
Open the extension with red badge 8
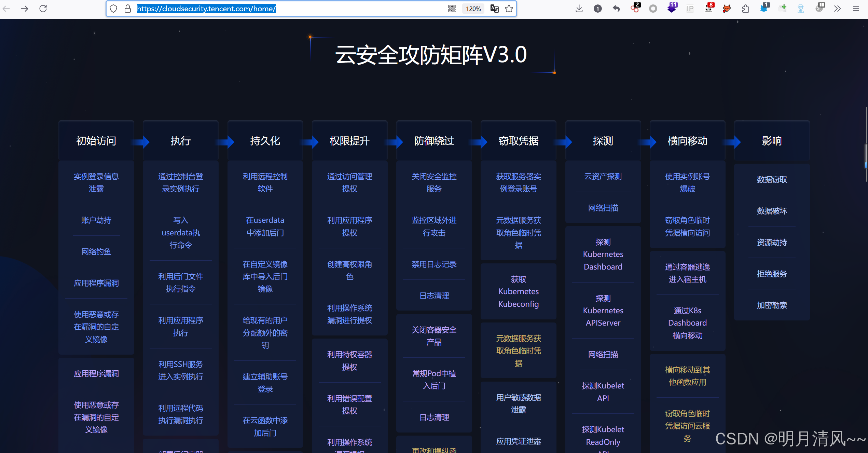pos(709,8)
